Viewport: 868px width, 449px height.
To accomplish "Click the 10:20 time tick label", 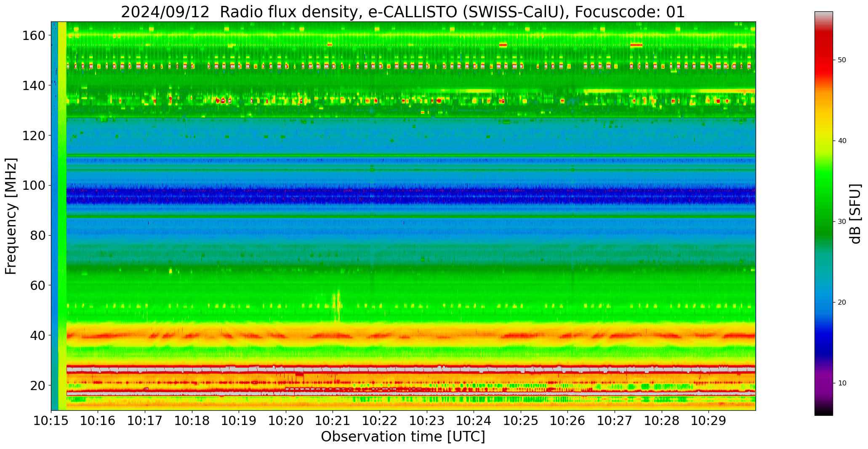I will point(286,421).
